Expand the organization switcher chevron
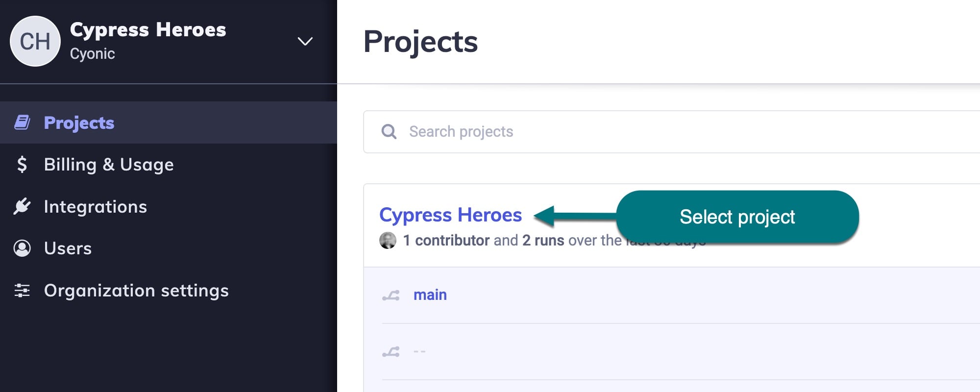This screenshot has height=392, width=980. pos(305,42)
